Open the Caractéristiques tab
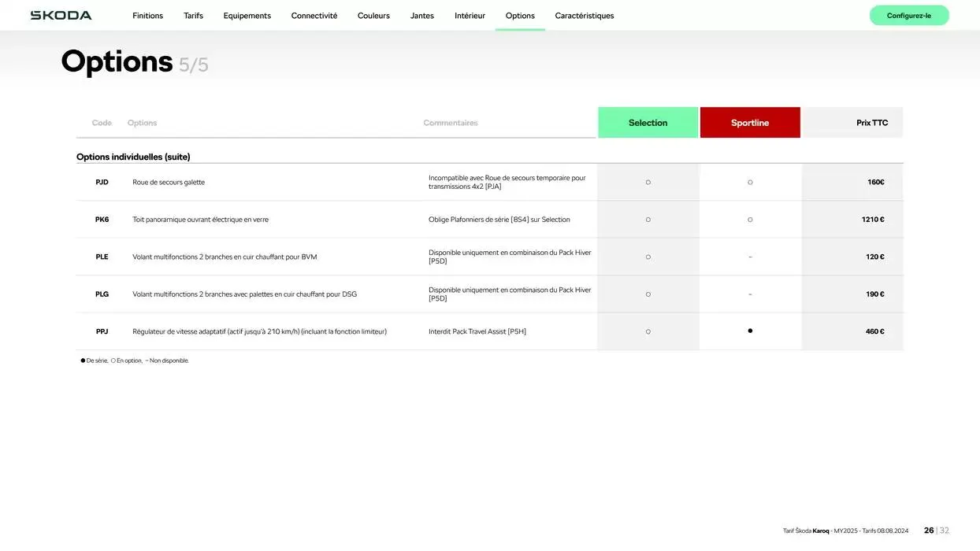This screenshot has width=980, height=551. (584, 16)
